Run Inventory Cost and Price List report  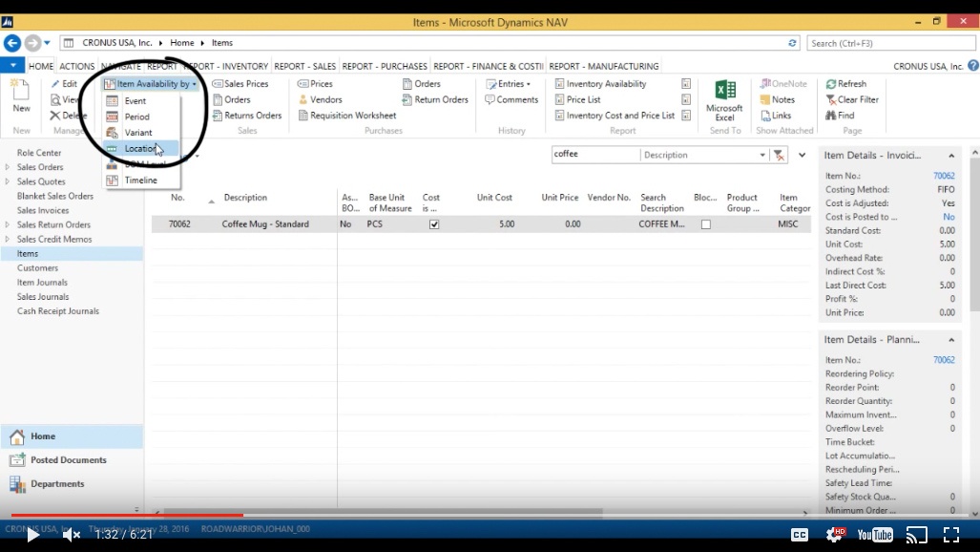615,116
